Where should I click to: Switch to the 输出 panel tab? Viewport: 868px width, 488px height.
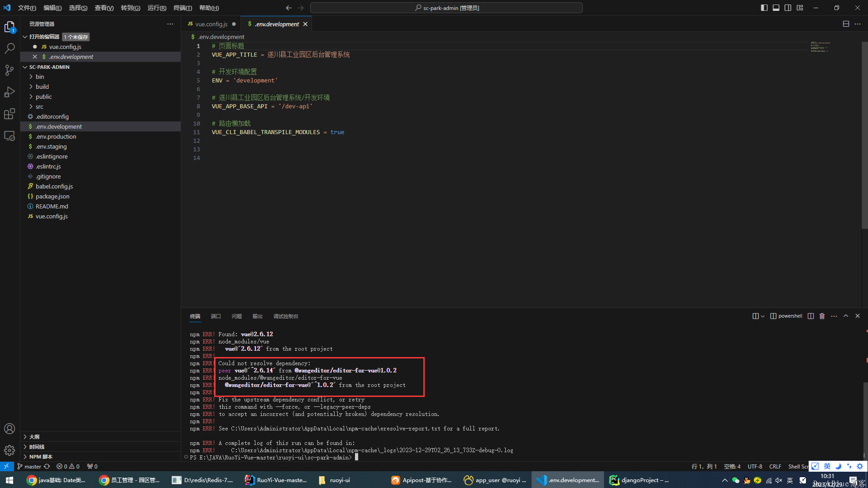pyautogui.click(x=258, y=316)
